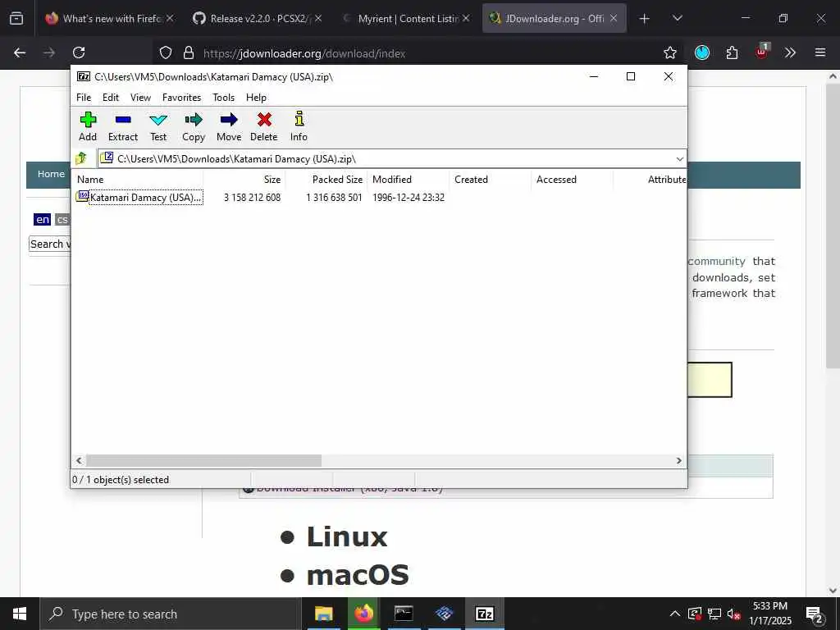Select the Copy toolbar icon

point(194,127)
